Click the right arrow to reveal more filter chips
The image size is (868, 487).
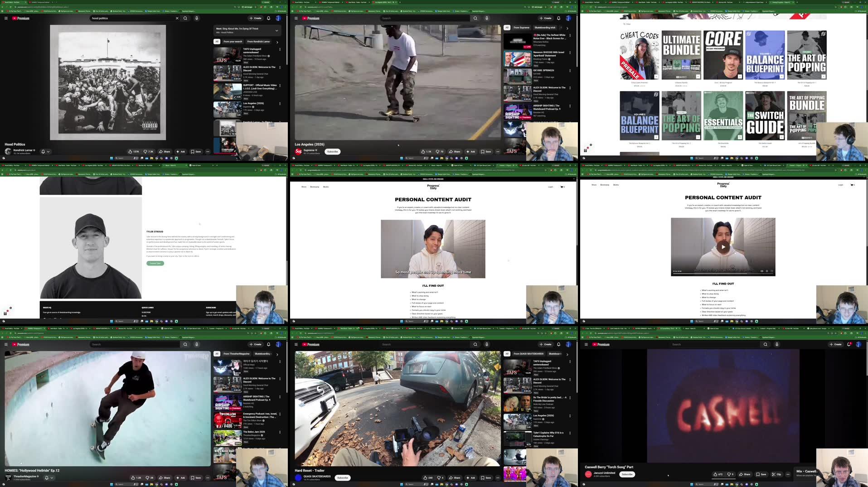coord(567,28)
